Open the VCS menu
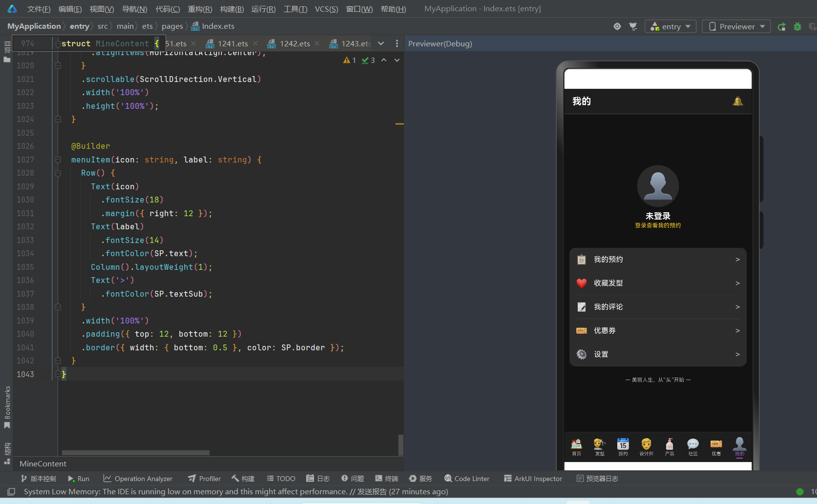 pyautogui.click(x=326, y=9)
